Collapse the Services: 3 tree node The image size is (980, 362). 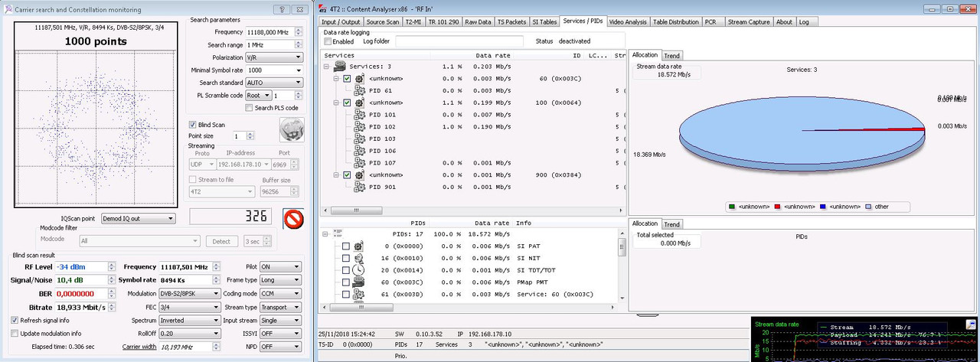pyautogui.click(x=326, y=67)
